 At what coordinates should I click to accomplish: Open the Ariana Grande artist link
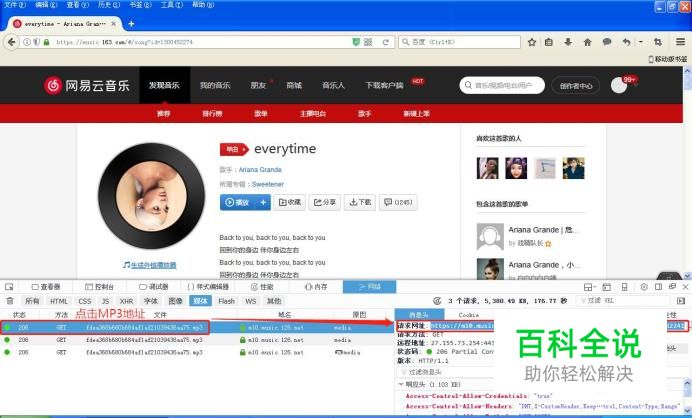tap(260, 169)
